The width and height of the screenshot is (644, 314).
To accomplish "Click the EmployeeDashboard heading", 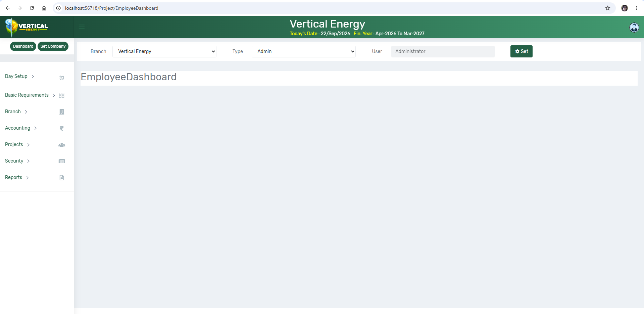I will (129, 77).
